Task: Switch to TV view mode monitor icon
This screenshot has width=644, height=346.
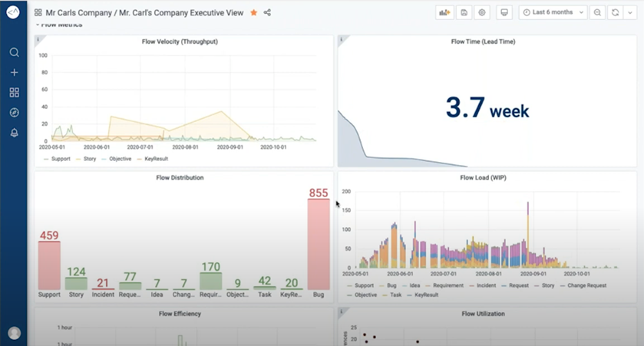Action: tap(504, 12)
